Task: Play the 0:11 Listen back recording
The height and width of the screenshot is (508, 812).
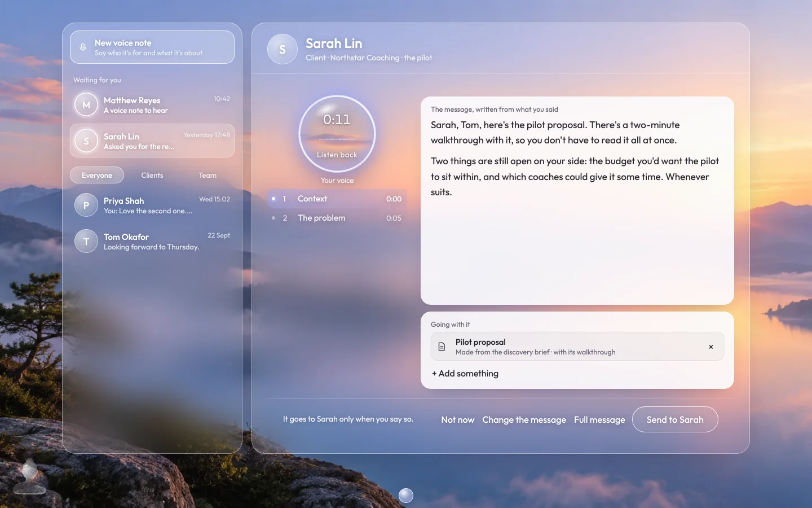Action: tap(337, 134)
